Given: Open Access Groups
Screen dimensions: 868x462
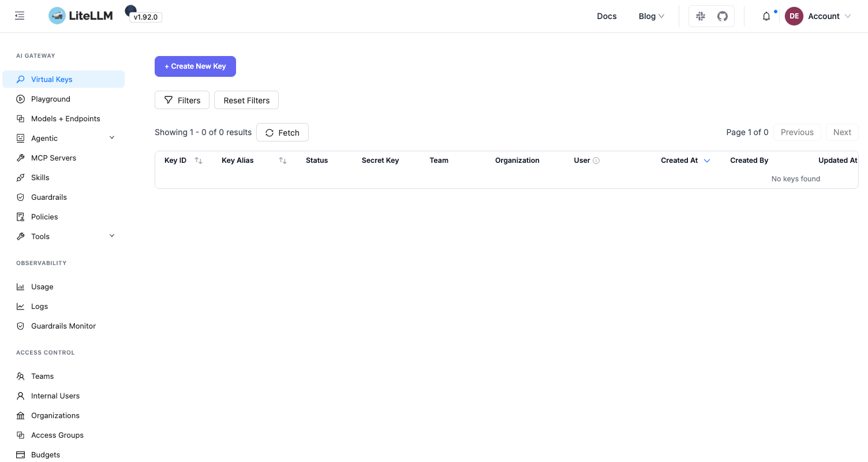Looking at the screenshot, I should pos(63,435).
